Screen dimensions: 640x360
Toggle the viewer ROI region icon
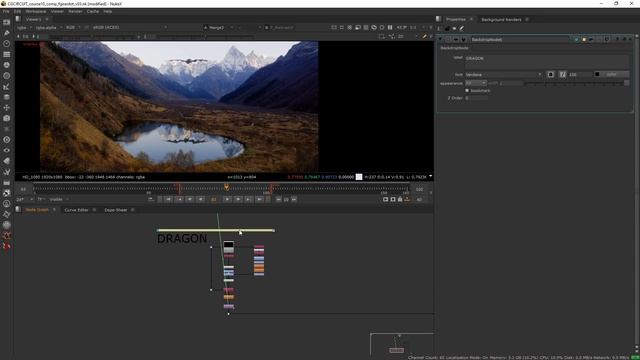[381, 36]
